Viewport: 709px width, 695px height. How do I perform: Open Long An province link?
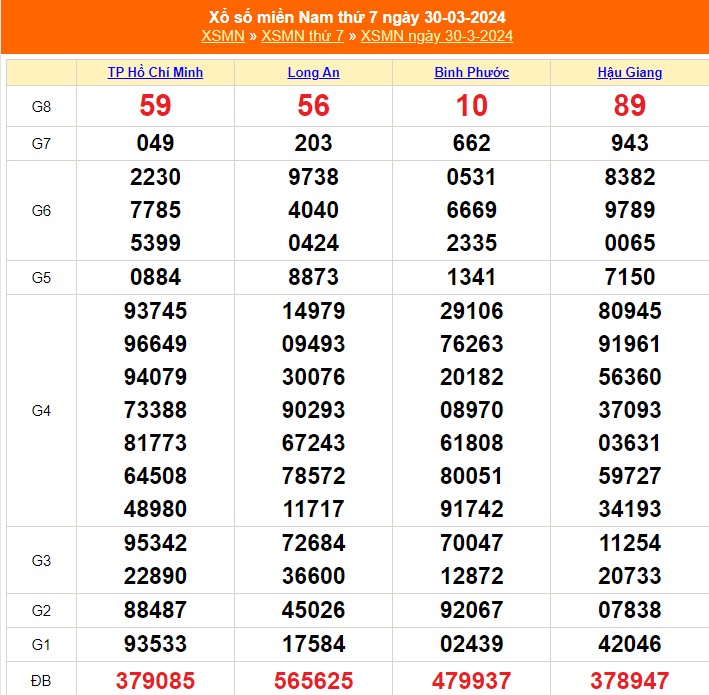[313, 72]
